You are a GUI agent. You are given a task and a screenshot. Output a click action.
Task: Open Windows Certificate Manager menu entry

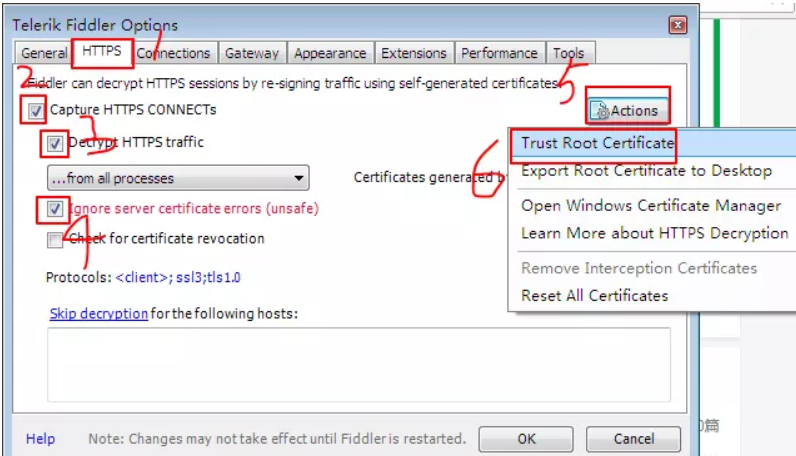[652, 206]
